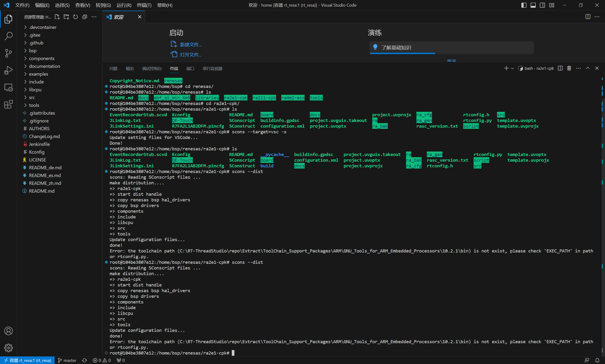The height and width of the screenshot is (364, 605).
Task: Open the 查看(V) menu
Action: click(83, 5)
